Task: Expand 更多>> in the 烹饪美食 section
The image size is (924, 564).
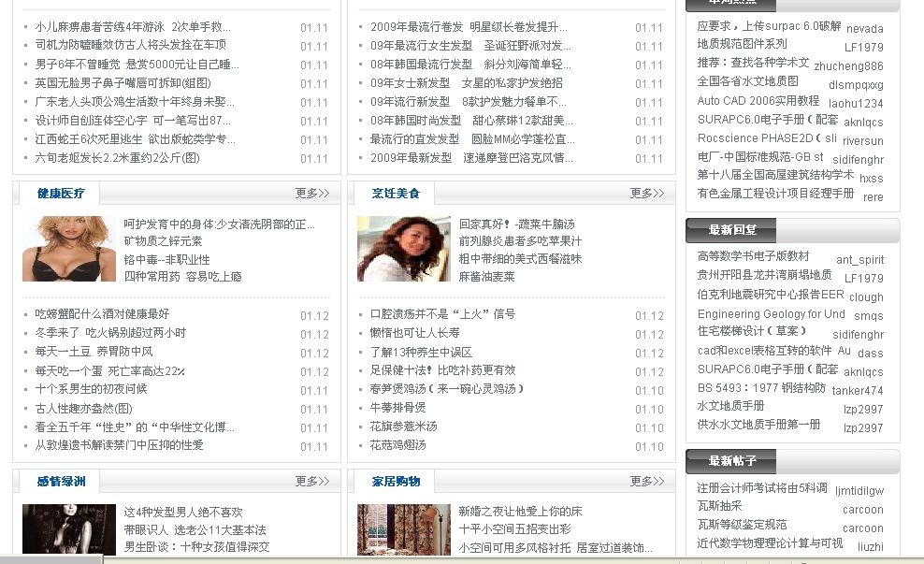Action: click(647, 194)
